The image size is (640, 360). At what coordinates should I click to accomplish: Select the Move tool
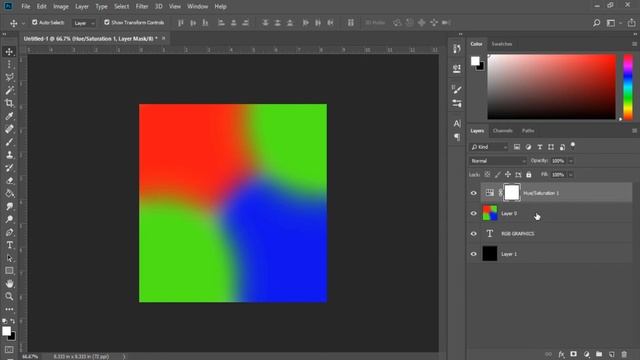[x=9, y=51]
